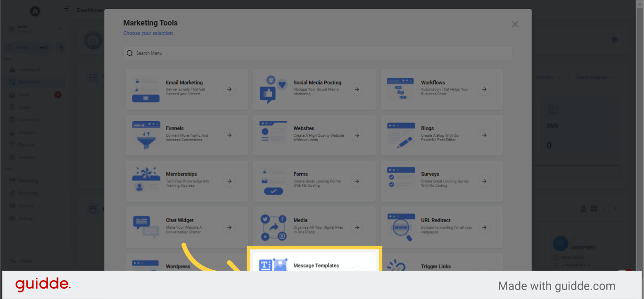Image resolution: width=644 pixels, height=299 pixels.
Task: Open Email Marketing via its arrow icon
Action: click(x=230, y=89)
